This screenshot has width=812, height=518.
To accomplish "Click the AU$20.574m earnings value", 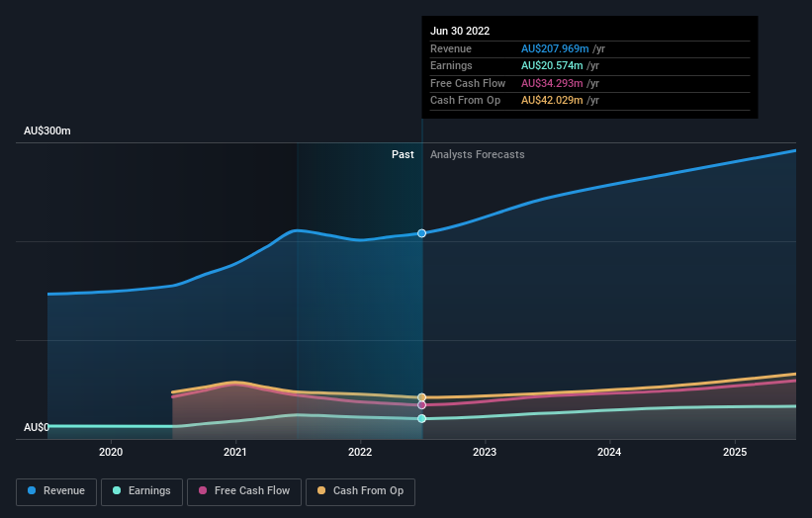I will pos(552,65).
